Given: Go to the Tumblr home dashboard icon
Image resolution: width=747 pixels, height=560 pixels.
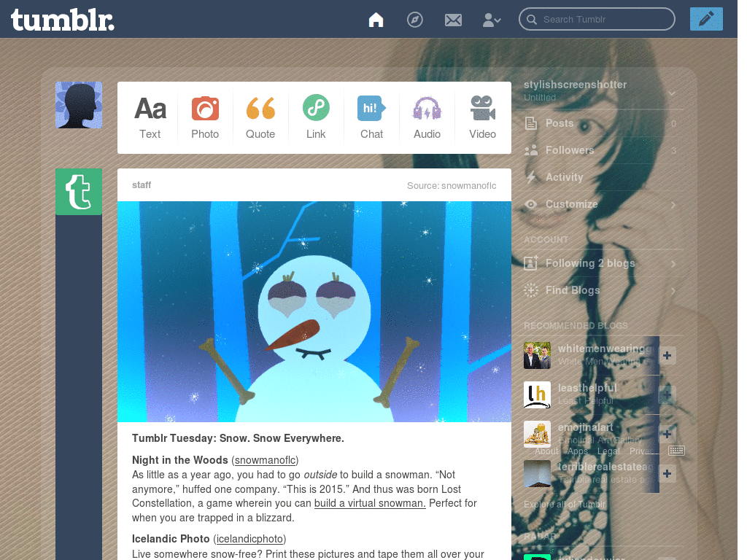Looking at the screenshot, I should [376, 20].
